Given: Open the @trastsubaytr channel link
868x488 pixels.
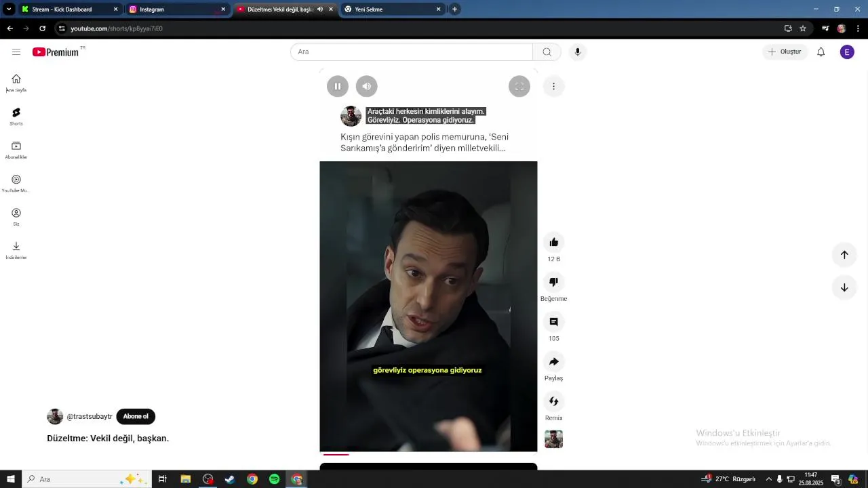Looking at the screenshot, I should coord(90,417).
